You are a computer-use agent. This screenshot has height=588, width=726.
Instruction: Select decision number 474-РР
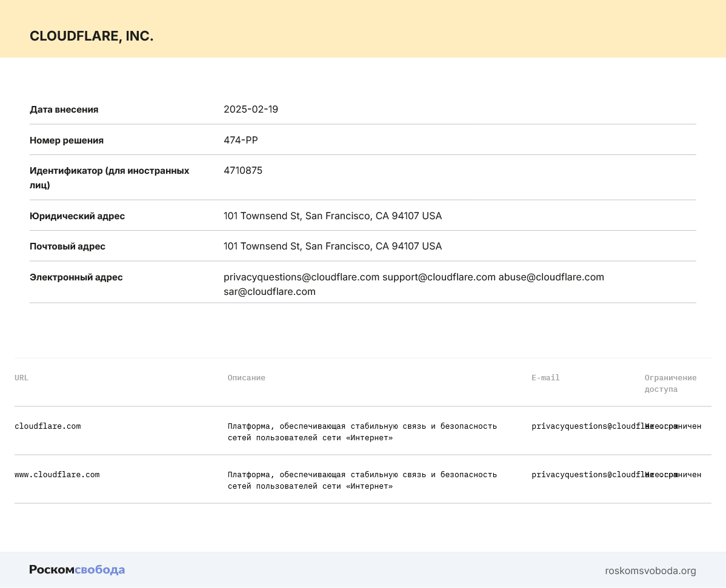241,140
